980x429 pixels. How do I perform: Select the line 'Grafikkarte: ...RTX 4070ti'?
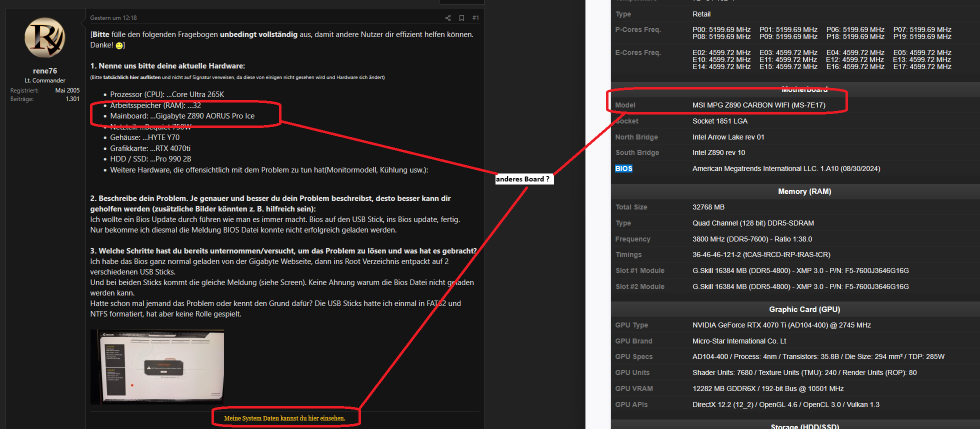[x=150, y=148]
